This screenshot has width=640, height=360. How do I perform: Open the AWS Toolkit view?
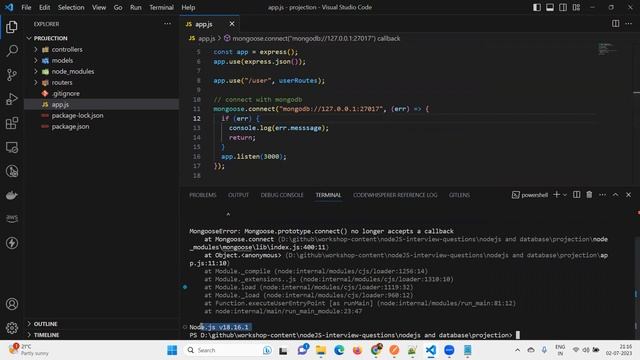pyautogui.click(x=12, y=219)
